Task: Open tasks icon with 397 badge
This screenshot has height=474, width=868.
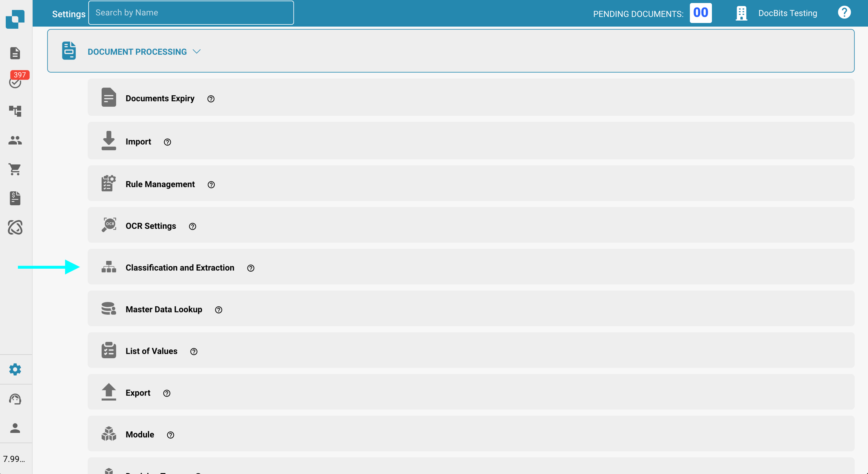Action: [x=15, y=82]
